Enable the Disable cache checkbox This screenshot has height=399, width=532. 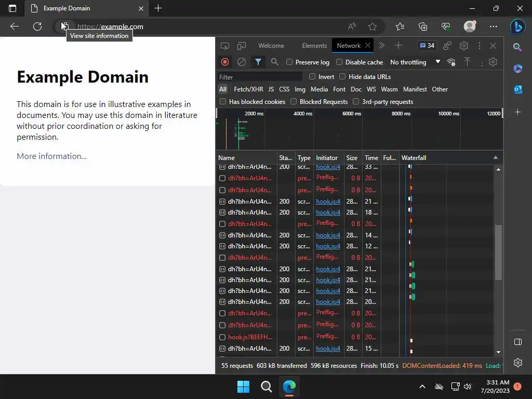pyautogui.click(x=339, y=62)
